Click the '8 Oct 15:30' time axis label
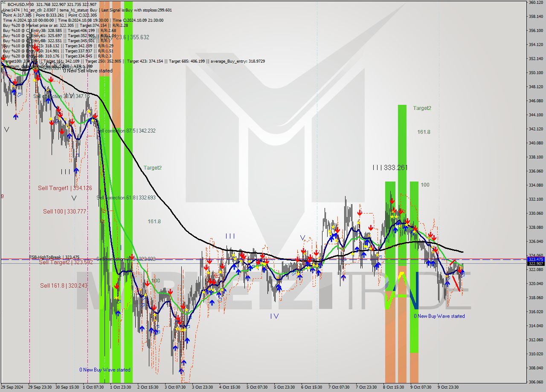Screen dimensions: 546x392 tap(394, 387)
